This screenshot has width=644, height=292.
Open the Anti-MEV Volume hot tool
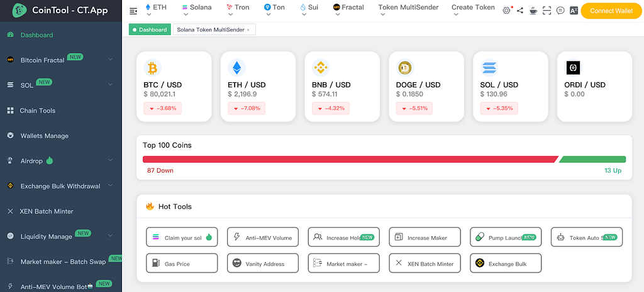click(x=263, y=237)
